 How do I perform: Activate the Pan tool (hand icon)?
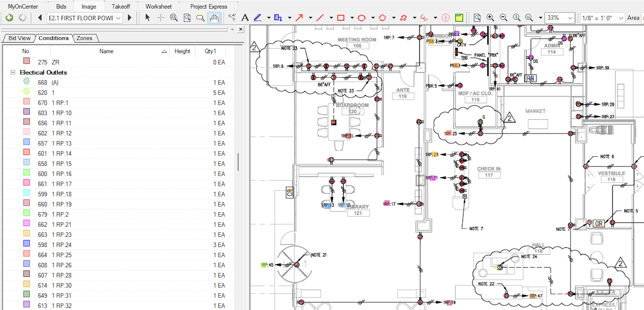tap(214, 18)
